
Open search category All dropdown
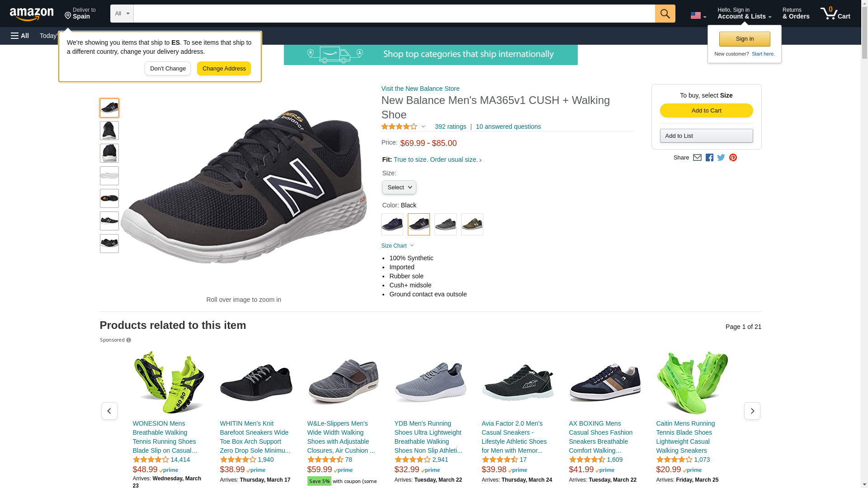pyautogui.click(x=122, y=14)
